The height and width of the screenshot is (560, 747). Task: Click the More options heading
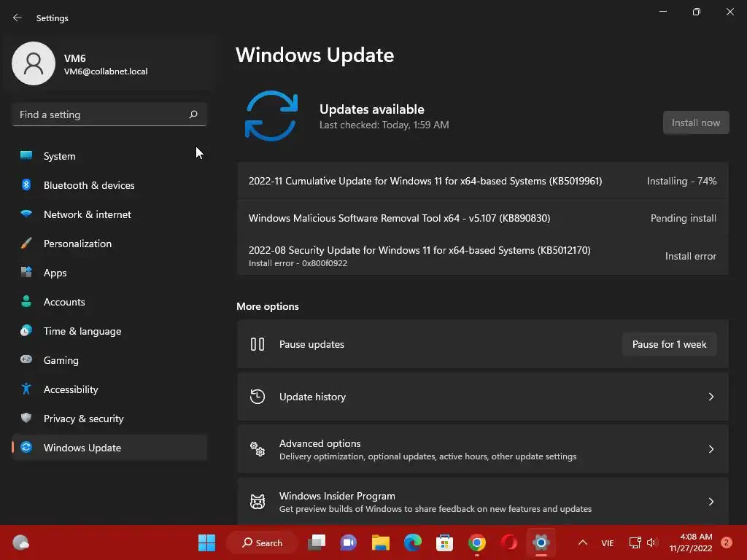(268, 306)
